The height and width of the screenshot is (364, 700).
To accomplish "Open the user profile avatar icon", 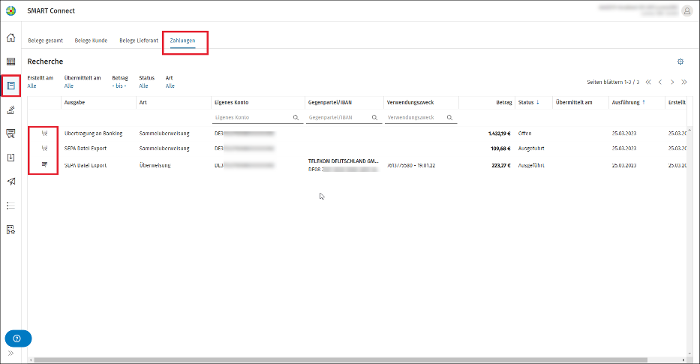I will [x=687, y=11].
